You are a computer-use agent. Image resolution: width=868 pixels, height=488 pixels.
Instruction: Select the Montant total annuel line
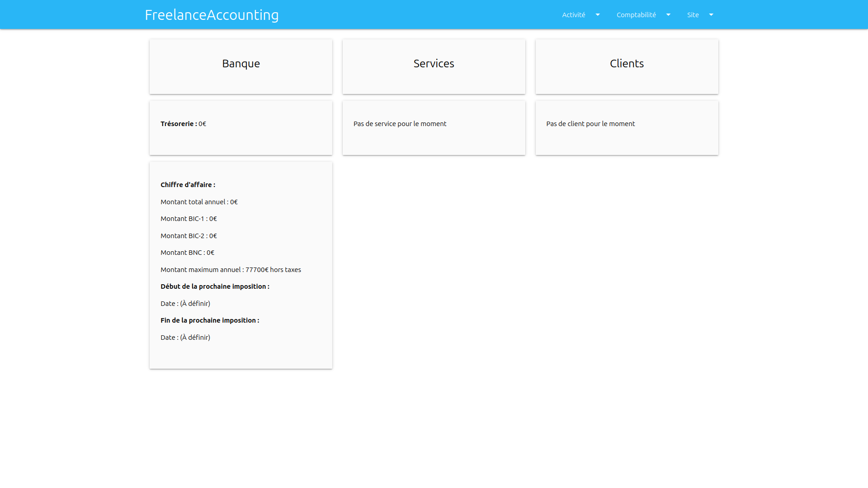pos(199,202)
